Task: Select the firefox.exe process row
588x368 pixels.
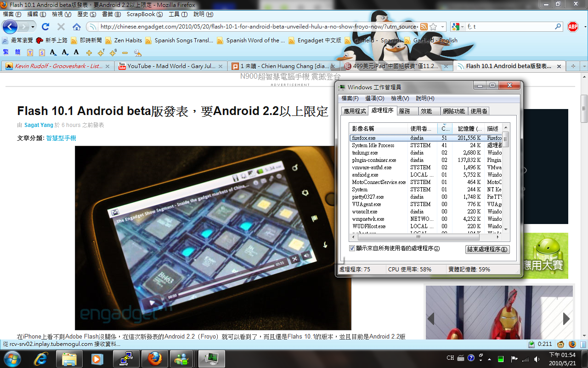Action: tap(426, 138)
